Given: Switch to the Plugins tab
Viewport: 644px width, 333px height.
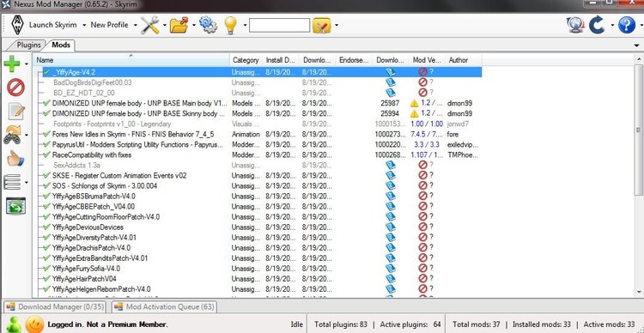Looking at the screenshot, I should click(28, 45).
